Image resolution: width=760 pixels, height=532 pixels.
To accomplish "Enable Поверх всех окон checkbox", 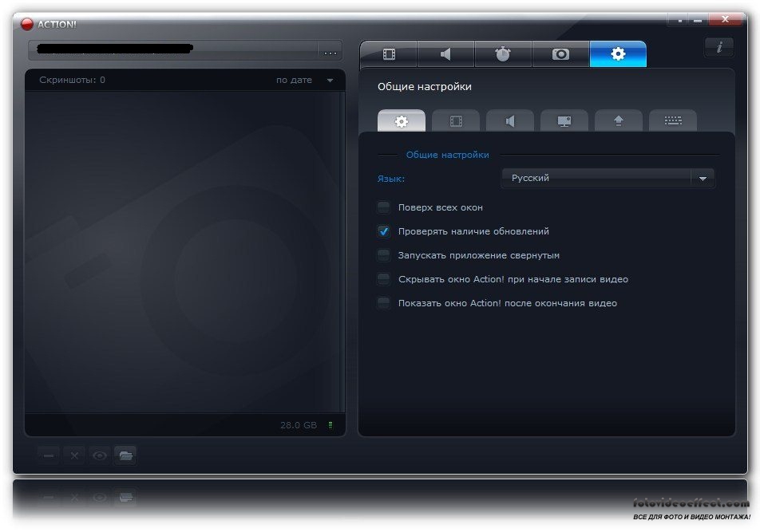I will [383, 207].
